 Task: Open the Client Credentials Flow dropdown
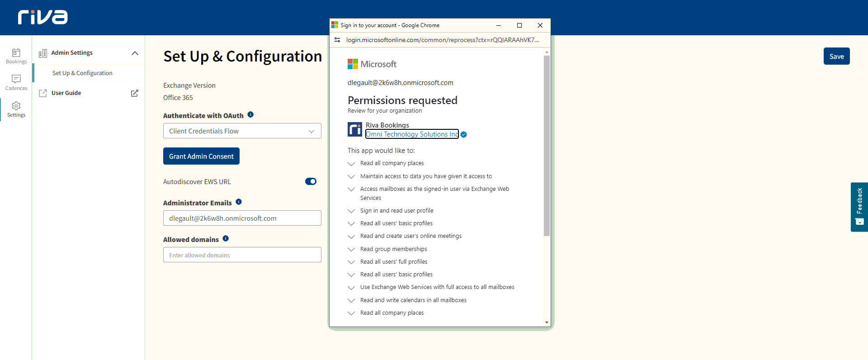[x=242, y=131]
